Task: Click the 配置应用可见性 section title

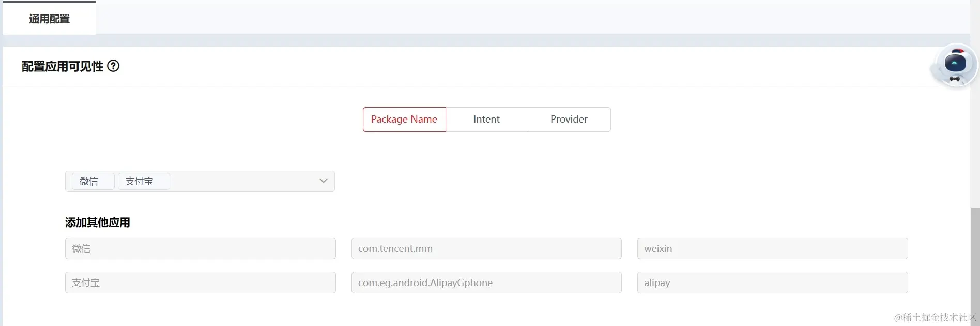Action: pyautogui.click(x=63, y=66)
